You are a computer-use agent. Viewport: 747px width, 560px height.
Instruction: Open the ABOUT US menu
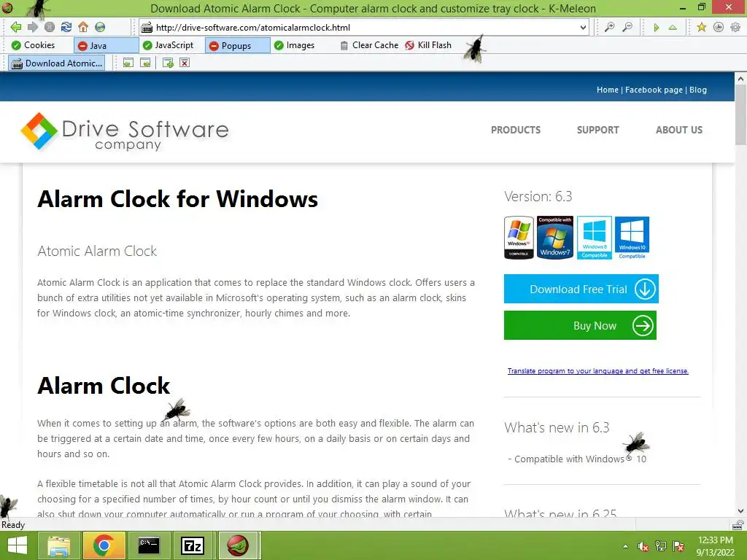click(x=679, y=130)
